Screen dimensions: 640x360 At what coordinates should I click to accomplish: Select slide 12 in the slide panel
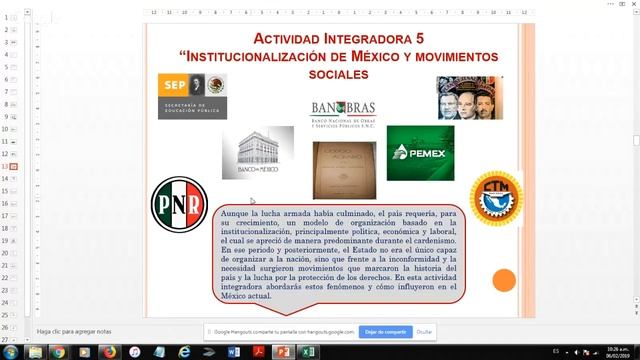click(x=13, y=154)
